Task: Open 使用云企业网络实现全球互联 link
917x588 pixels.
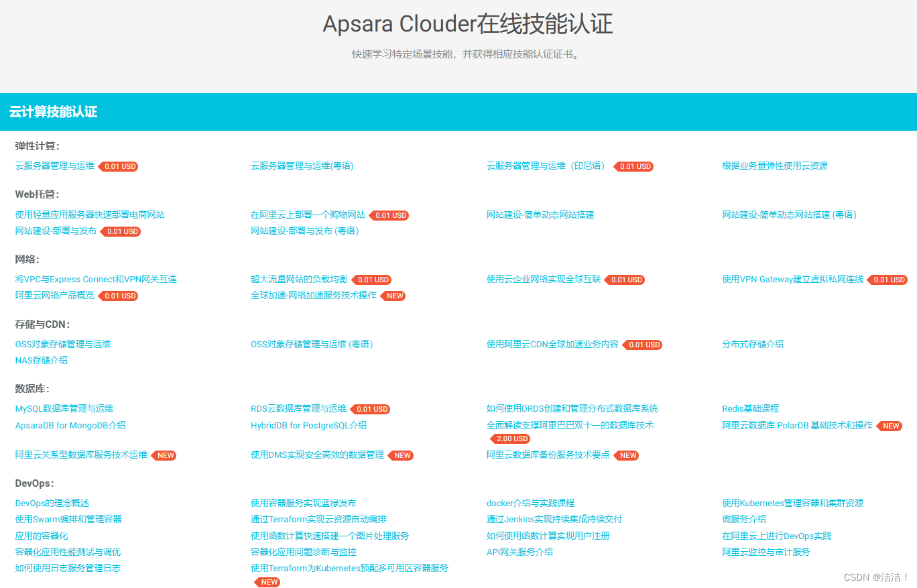Action: (544, 279)
